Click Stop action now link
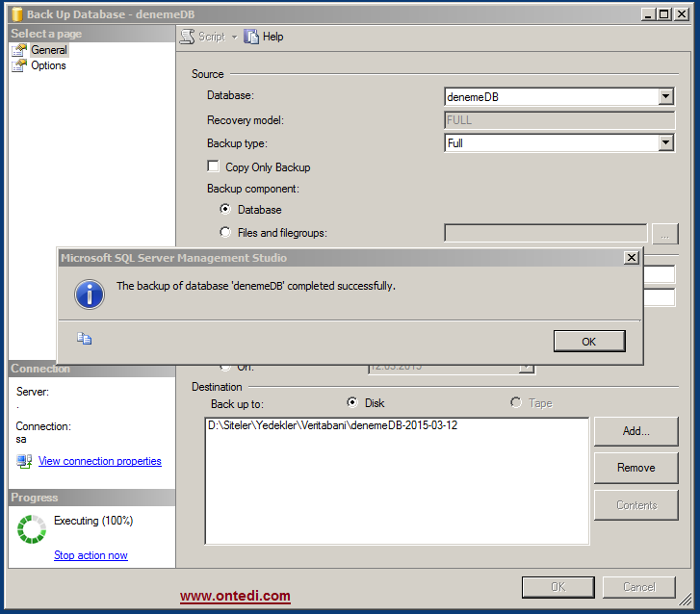700x614 pixels. pos(91,555)
